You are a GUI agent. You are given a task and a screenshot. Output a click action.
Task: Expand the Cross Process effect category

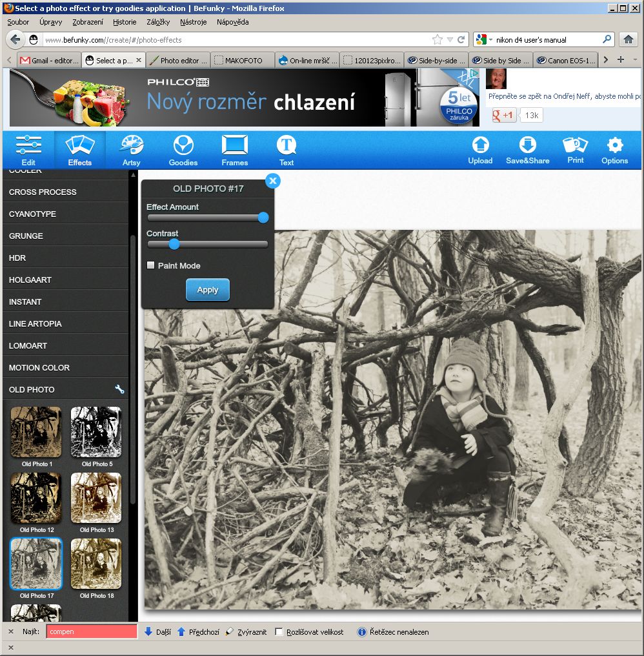tap(43, 192)
